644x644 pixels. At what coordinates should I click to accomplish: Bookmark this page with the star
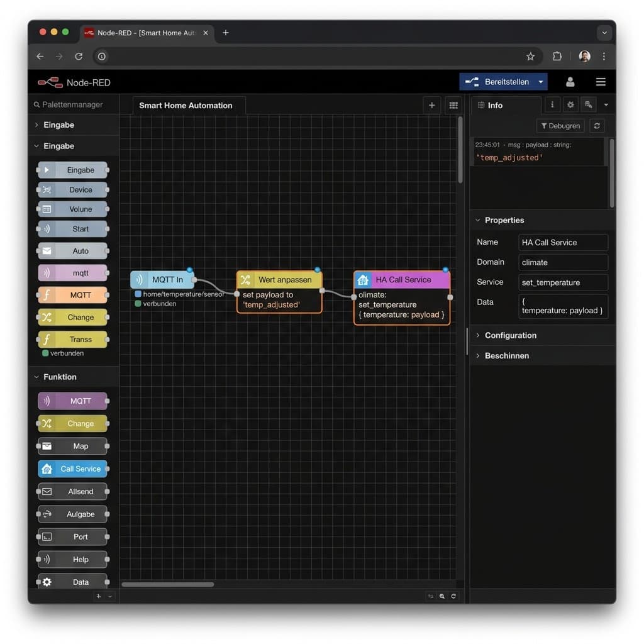pyautogui.click(x=531, y=56)
